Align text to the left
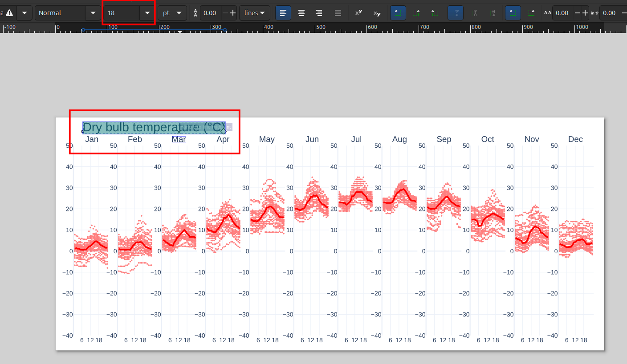 [283, 13]
